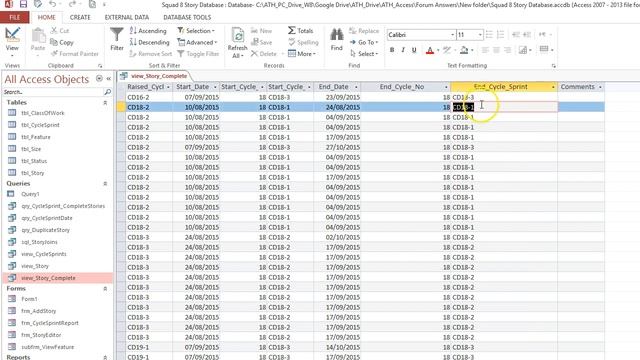Click Toggle Filter

pyautogui.click(x=198, y=53)
